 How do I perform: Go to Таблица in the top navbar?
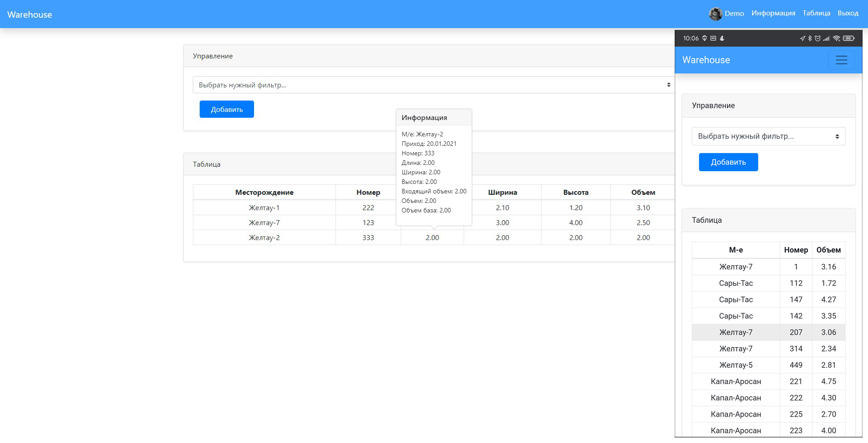[816, 13]
